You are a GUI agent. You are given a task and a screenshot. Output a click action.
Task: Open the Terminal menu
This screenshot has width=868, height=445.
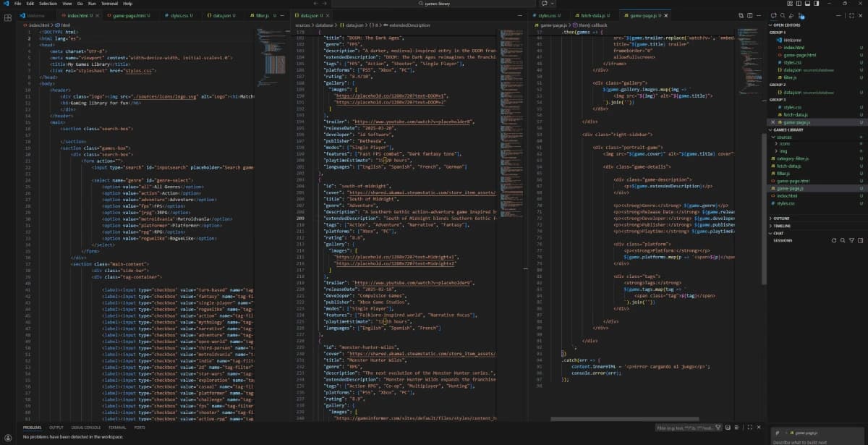110,4
